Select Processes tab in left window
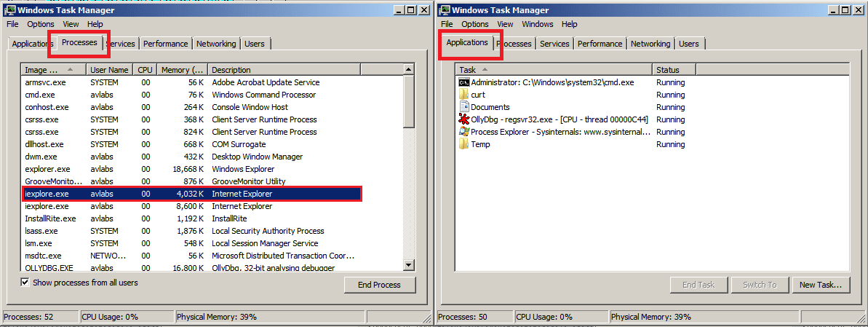Image resolution: width=868 pixels, height=327 pixels. point(80,42)
